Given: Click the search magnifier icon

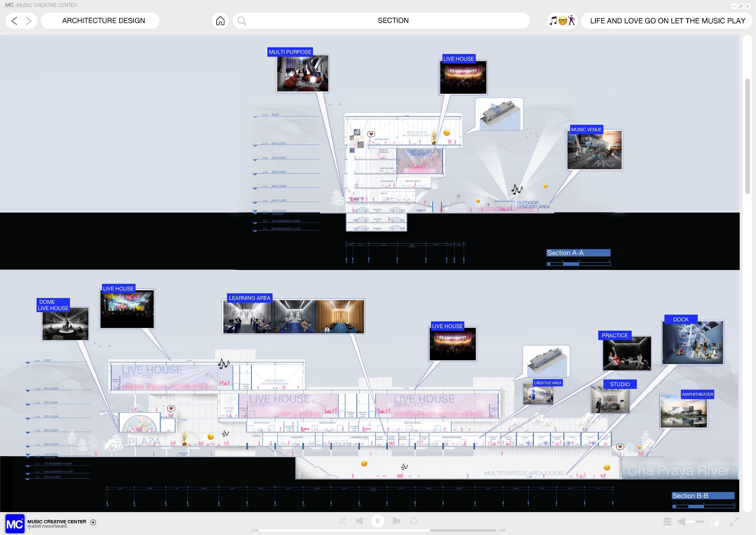Looking at the screenshot, I should 242,21.
